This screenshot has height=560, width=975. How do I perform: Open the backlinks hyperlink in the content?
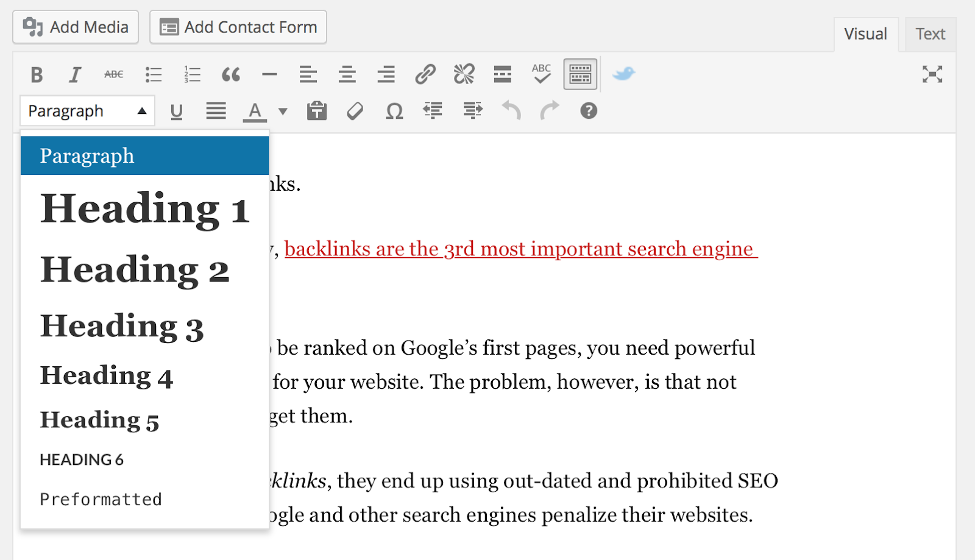pyautogui.click(x=521, y=249)
